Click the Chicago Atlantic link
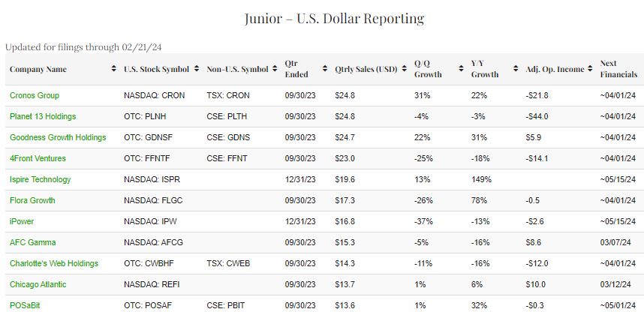Viewport: 644px width, 312px height. click(x=38, y=285)
